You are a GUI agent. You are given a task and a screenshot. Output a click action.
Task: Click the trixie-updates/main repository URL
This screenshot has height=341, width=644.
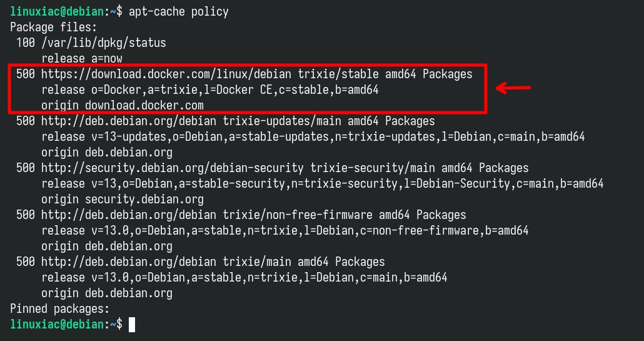coord(238,121)
